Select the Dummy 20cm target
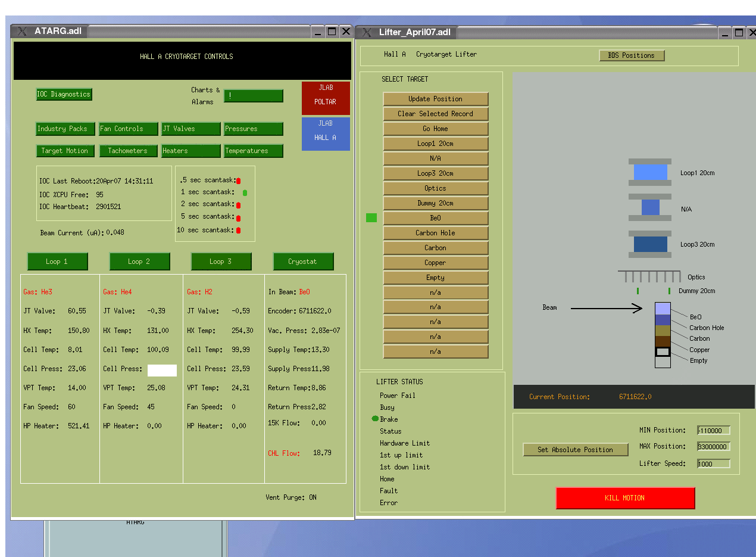 point(436,203)
